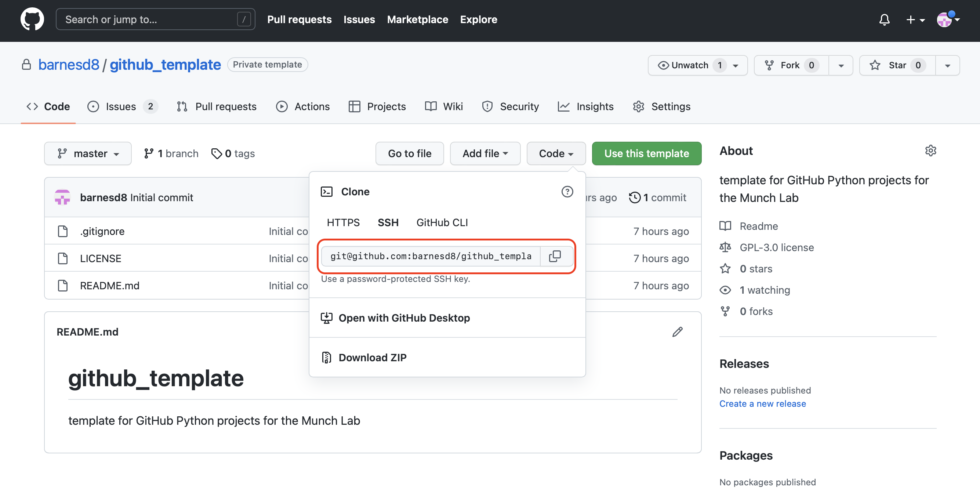980x489 pixels.
Task: Follow the Create a new release link
Action: click(762, 403)
